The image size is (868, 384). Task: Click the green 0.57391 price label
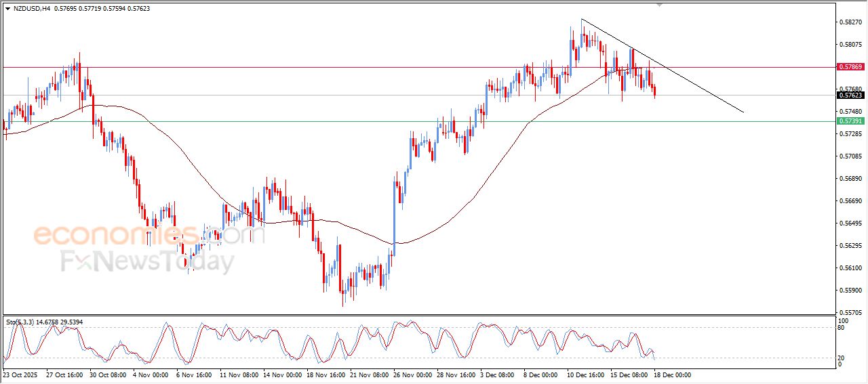click(x=850, y=121)
